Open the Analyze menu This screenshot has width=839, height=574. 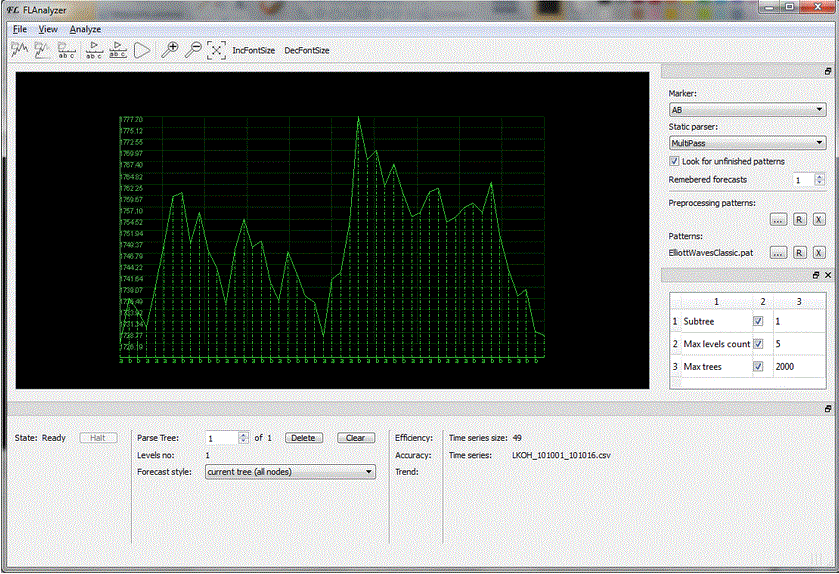pyautogui.click(x=85, y=29)
